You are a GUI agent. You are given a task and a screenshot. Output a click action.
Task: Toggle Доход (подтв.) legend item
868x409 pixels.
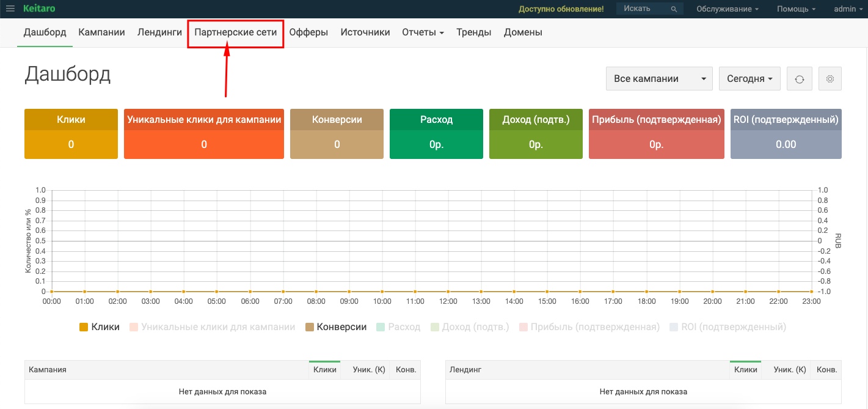click(x=470, y=327)
